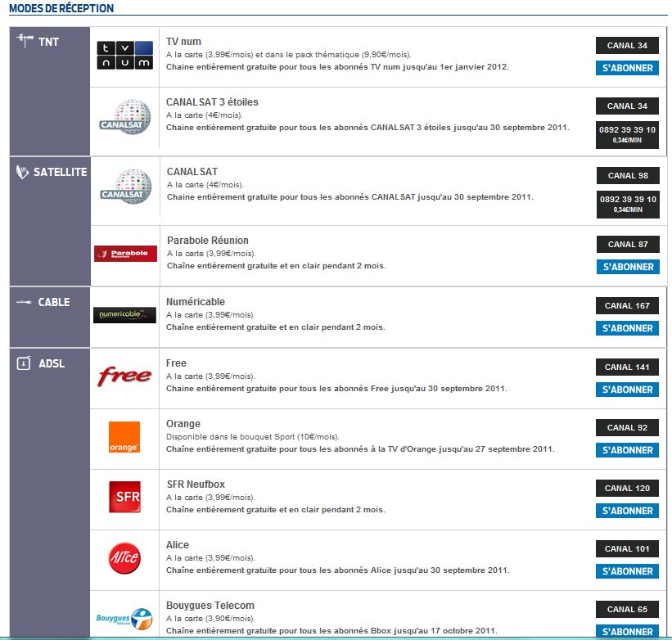Click the TNT antenna icon
Image resolution: width=672 pixels, height=640 pixels.
[25, 41]
